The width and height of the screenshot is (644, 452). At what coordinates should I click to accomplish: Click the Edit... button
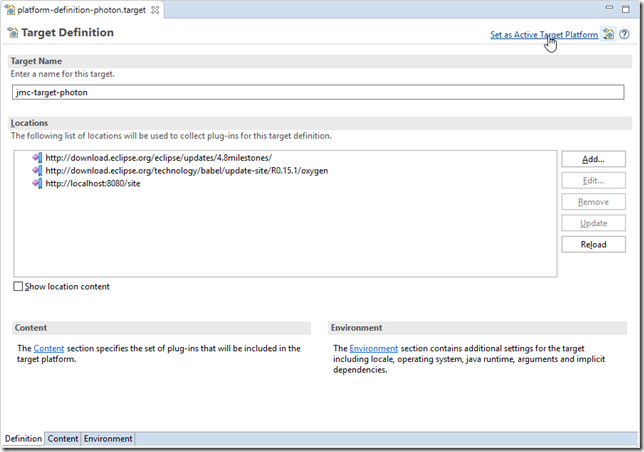pyautogui.click(x=593, y=181)
